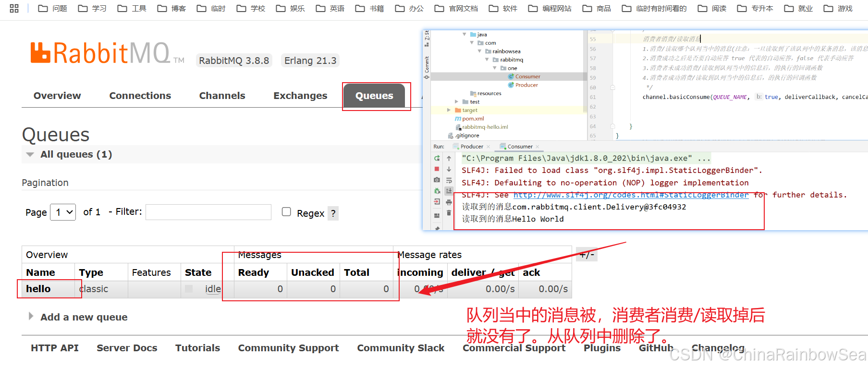Switch to the Connections tab
Viewport: 868px width, 370px height.
(140, 96)
